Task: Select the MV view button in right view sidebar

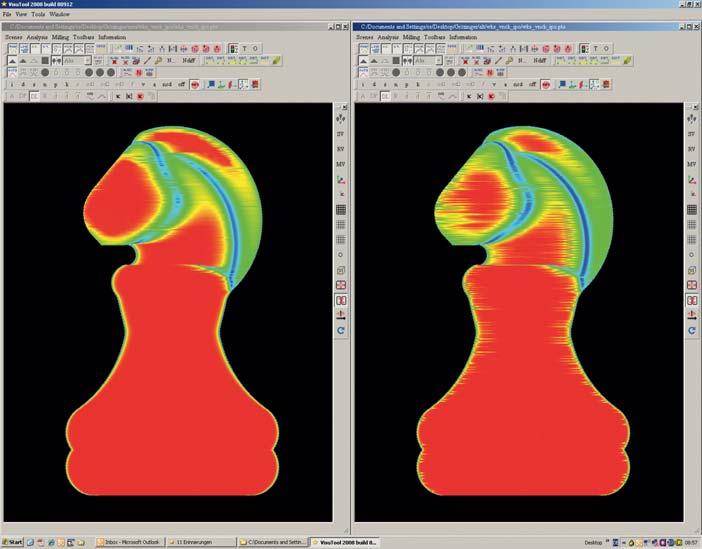Action: coord(692,164)
